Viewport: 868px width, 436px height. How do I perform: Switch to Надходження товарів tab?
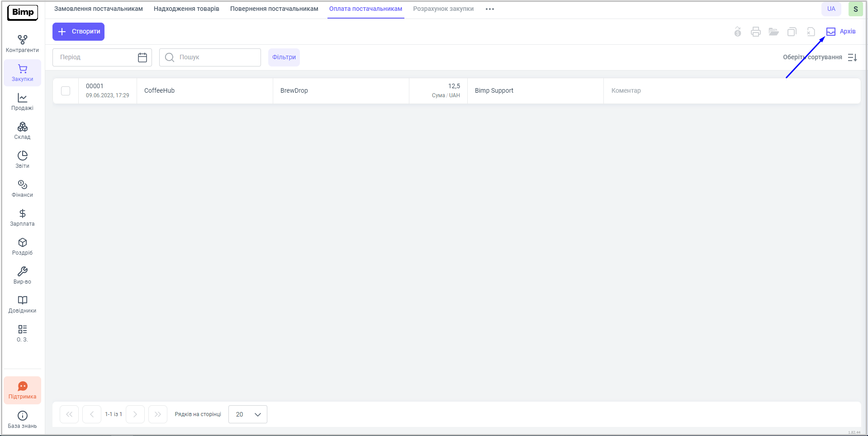(x=186, y=9)
